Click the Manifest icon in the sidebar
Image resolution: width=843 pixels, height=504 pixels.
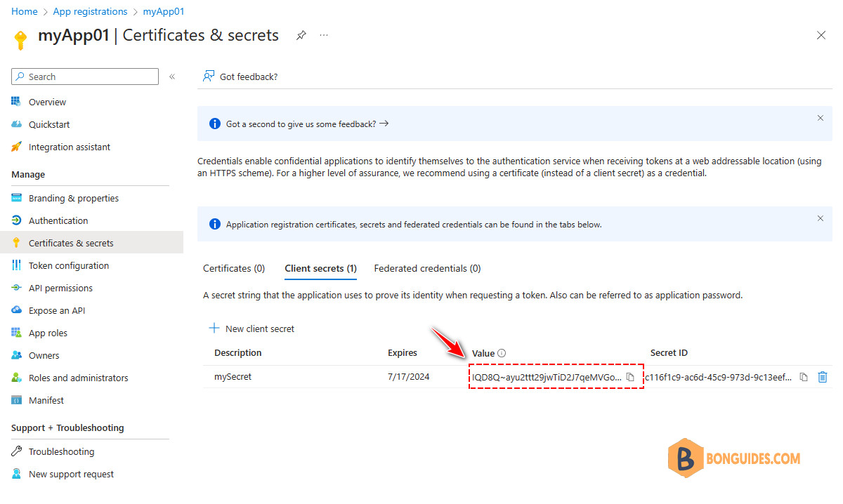click(16, 400)
